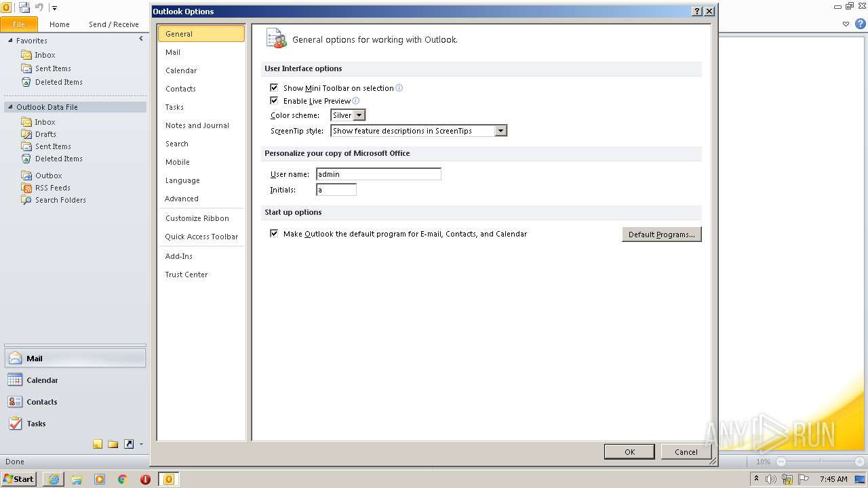This screenshot has height=488, width=868.
Task: Click the taskbar clock showing 7:45 AM
Action: pos(833,479)
